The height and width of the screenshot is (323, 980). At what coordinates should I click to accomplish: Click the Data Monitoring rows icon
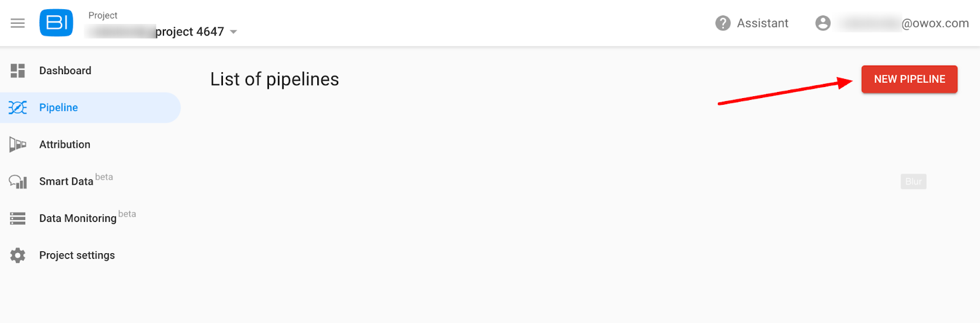click(x=18, y=218)
